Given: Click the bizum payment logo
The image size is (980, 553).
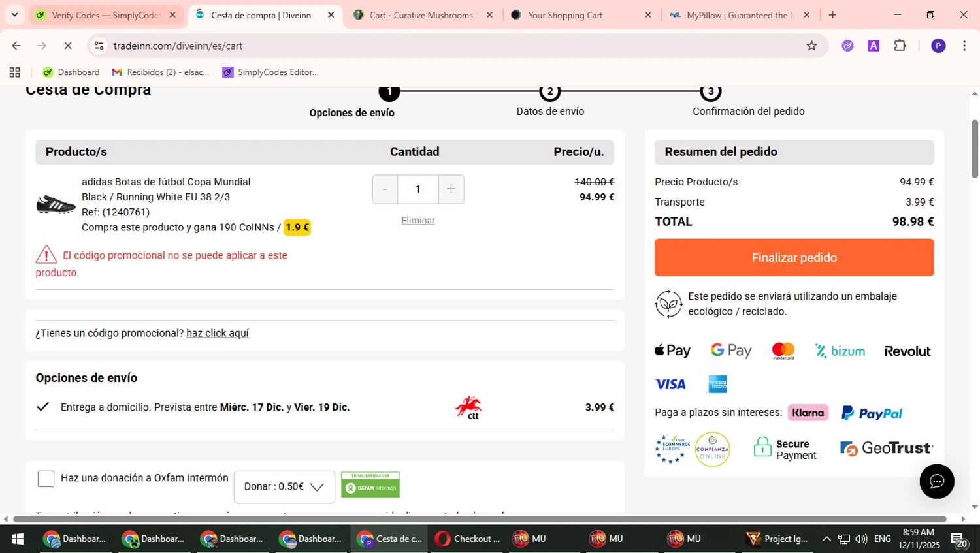Looking at the screenshot, I should pos(840,351).
